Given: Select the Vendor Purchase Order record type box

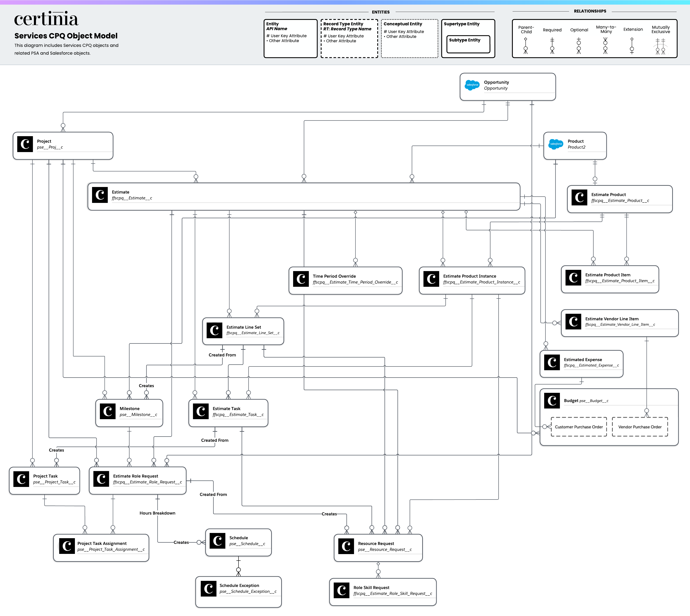Looking at the screenshot, I should 640,427.
